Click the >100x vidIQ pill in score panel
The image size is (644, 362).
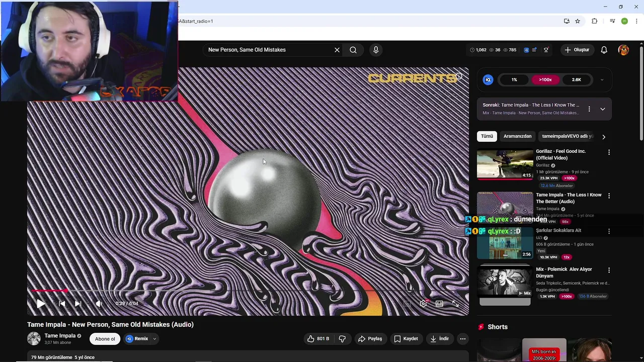545,80
